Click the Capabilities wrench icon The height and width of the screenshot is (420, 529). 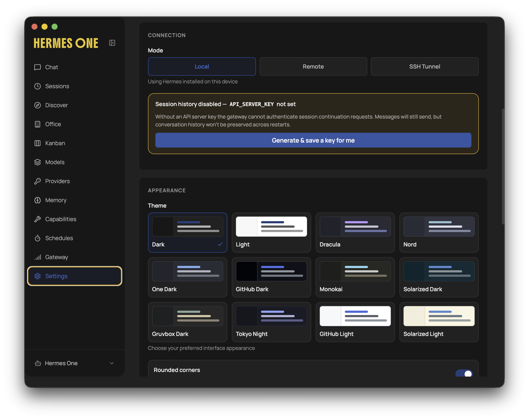37,219
